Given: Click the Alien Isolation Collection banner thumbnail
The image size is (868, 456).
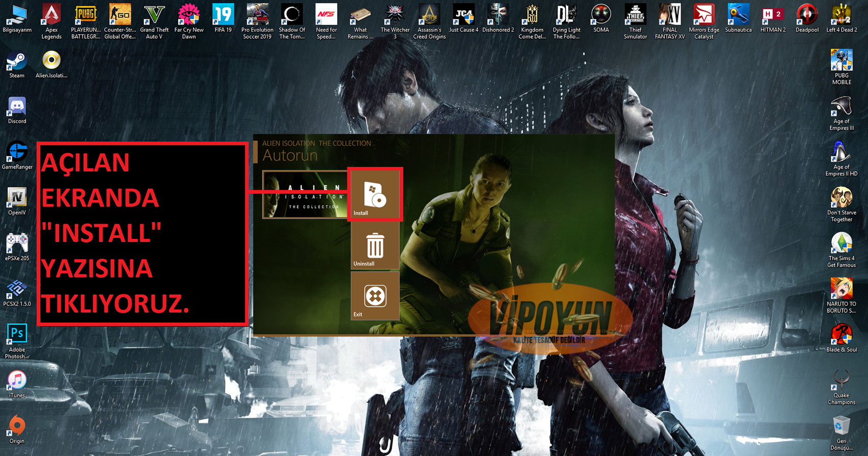Looking at the screenshot, I should pyautogui.click(x=305, y=195).
